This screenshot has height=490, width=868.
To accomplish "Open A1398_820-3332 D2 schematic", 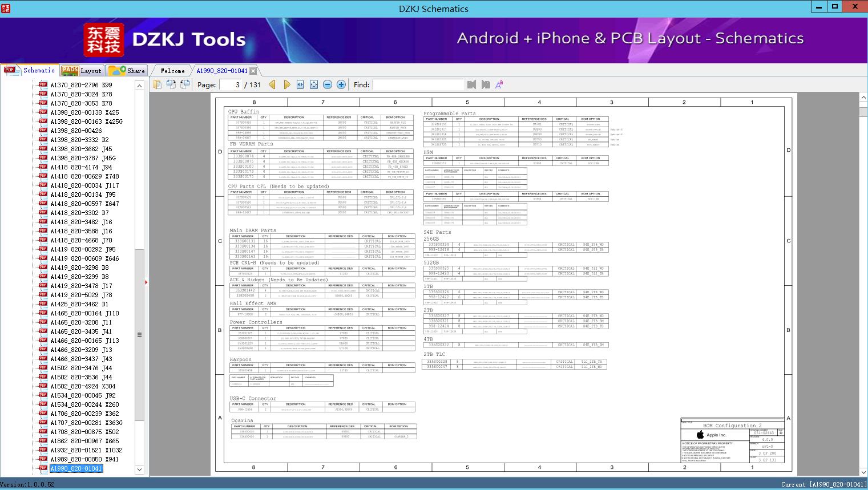I will coord(79,140).
